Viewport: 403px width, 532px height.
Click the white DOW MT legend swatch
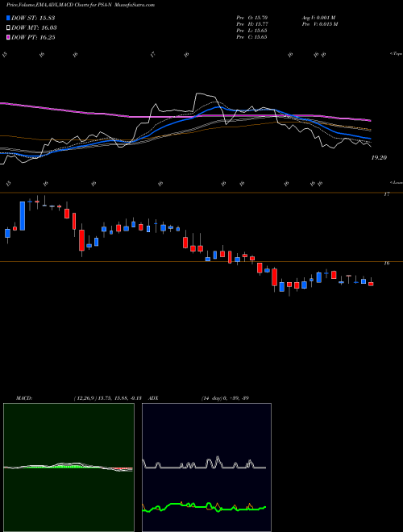pyautogui.click(x=9, y=28)
